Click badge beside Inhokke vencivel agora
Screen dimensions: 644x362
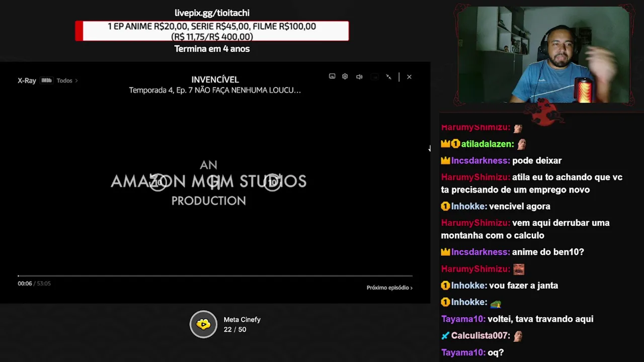(x=445, y=206)
